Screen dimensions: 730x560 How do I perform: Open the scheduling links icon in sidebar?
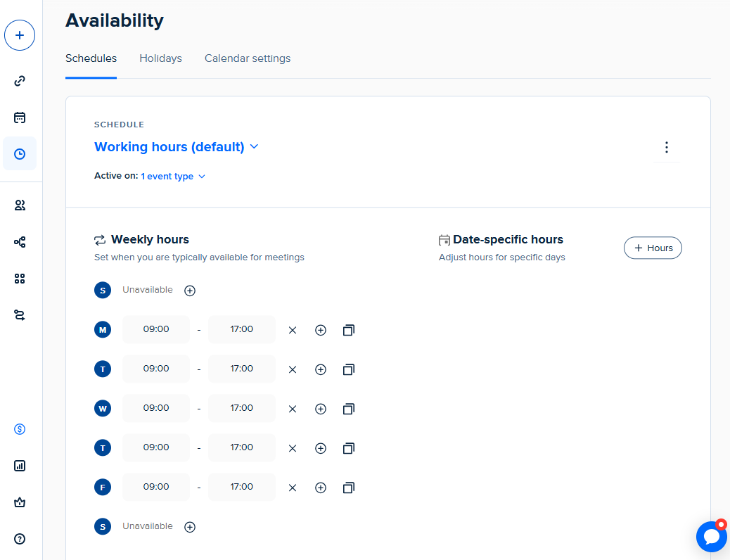tap(20, 81)
